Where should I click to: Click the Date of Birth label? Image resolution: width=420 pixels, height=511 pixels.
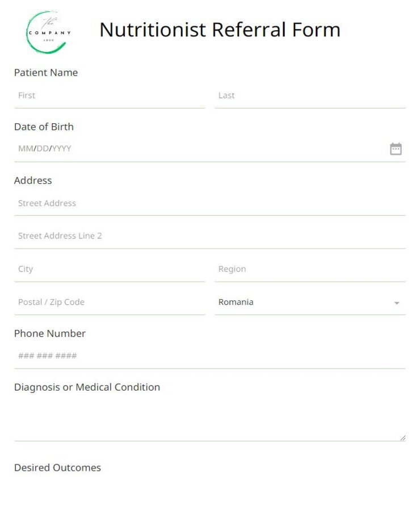pos(44,127)
